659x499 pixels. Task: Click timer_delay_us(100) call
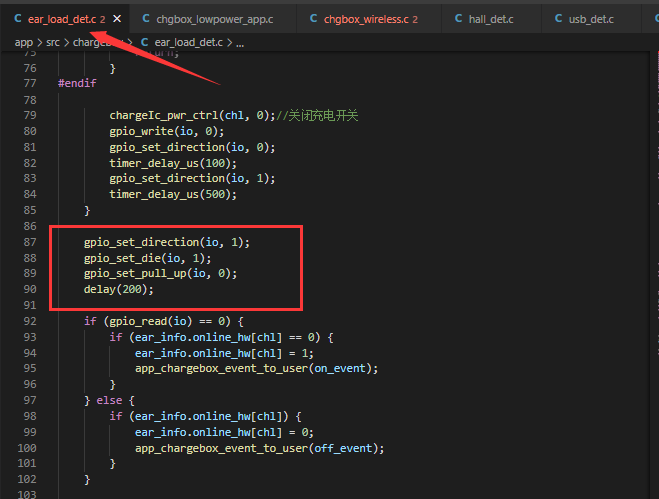click(x=173, y=163)
